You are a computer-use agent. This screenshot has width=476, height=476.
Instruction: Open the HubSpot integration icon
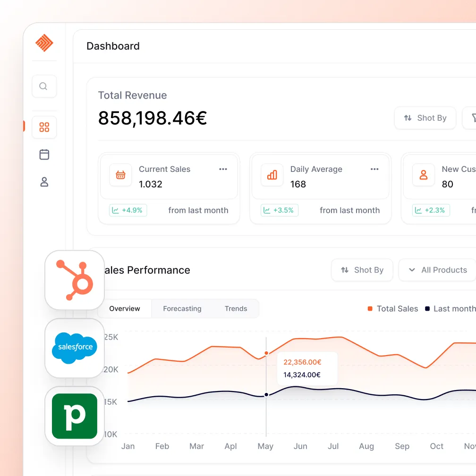click(x=74, y=280)
